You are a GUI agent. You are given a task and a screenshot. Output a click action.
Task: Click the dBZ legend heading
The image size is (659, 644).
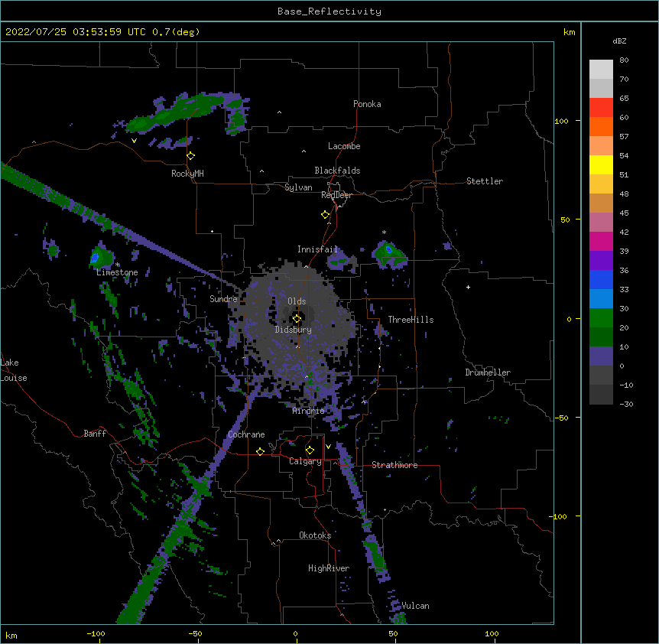coord(619,41)
